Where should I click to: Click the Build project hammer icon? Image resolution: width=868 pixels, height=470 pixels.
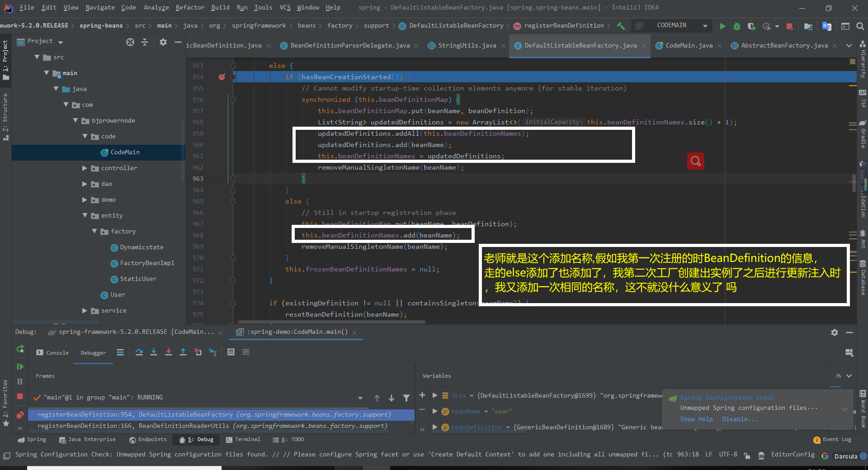[621, 26]
